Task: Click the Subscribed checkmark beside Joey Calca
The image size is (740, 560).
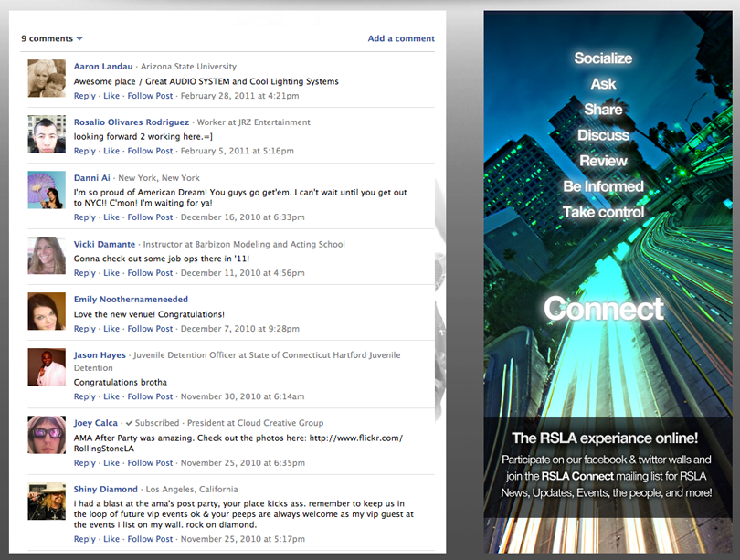Action: (130, 424)
